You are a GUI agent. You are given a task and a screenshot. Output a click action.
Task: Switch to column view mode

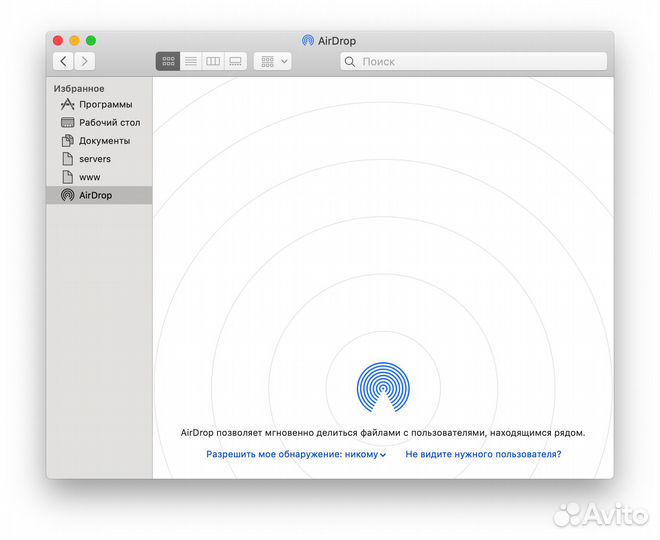[x=213, y=61]
